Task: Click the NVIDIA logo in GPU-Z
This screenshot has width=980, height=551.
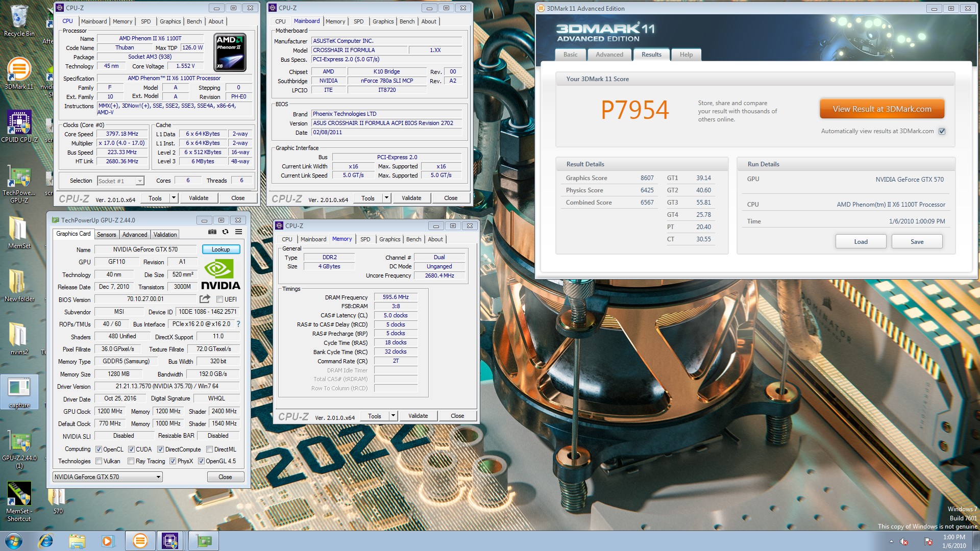Action: (220, 275)
